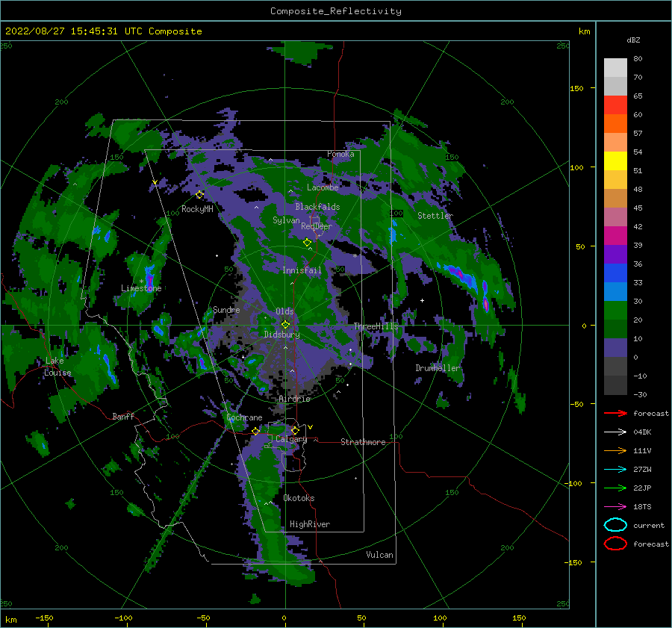Click the RedDeer city label
Viewport: 672px width, 628px height.
pos(317,226)
